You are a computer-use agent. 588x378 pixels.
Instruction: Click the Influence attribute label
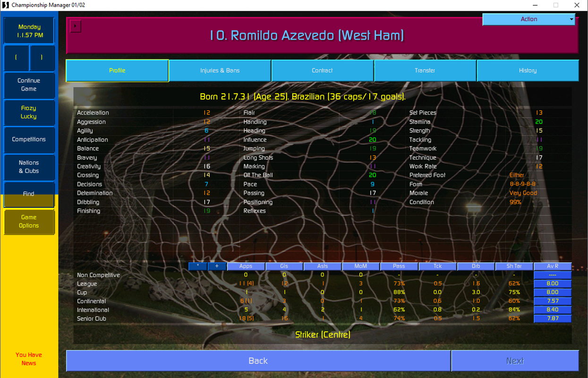pos(255,140)
